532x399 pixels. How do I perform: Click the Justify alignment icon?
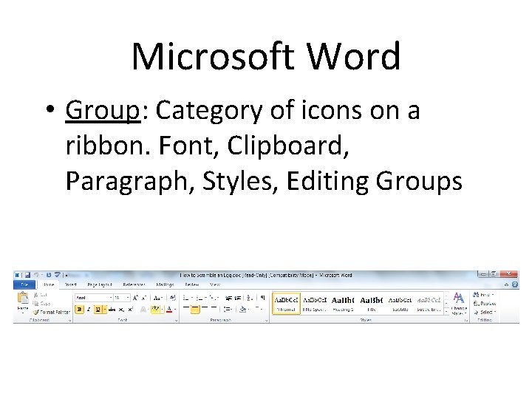point(214,308)
